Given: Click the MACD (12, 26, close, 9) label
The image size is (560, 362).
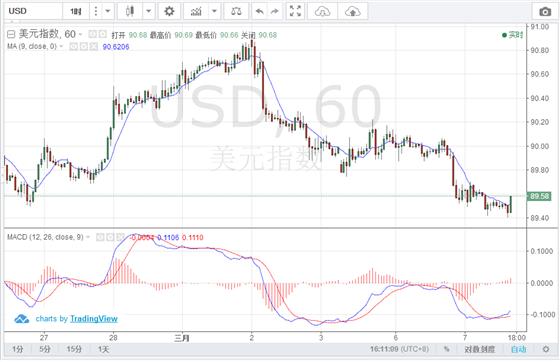Looking at the screenshot, I should (45, 237).
